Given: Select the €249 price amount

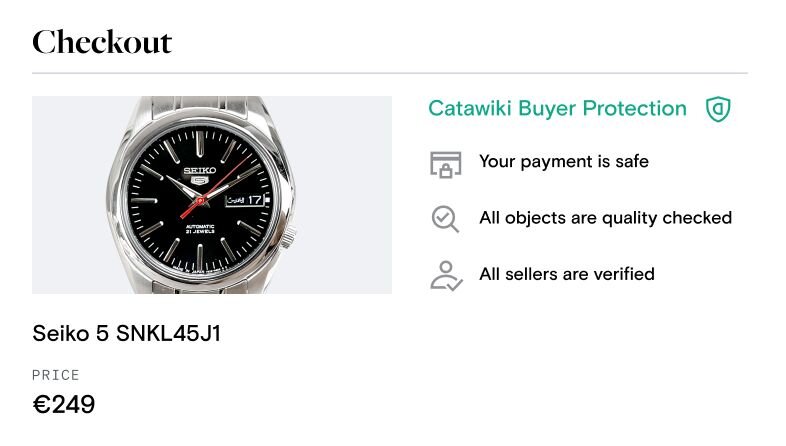Looking at the screenshot, I should coord(64,405).
